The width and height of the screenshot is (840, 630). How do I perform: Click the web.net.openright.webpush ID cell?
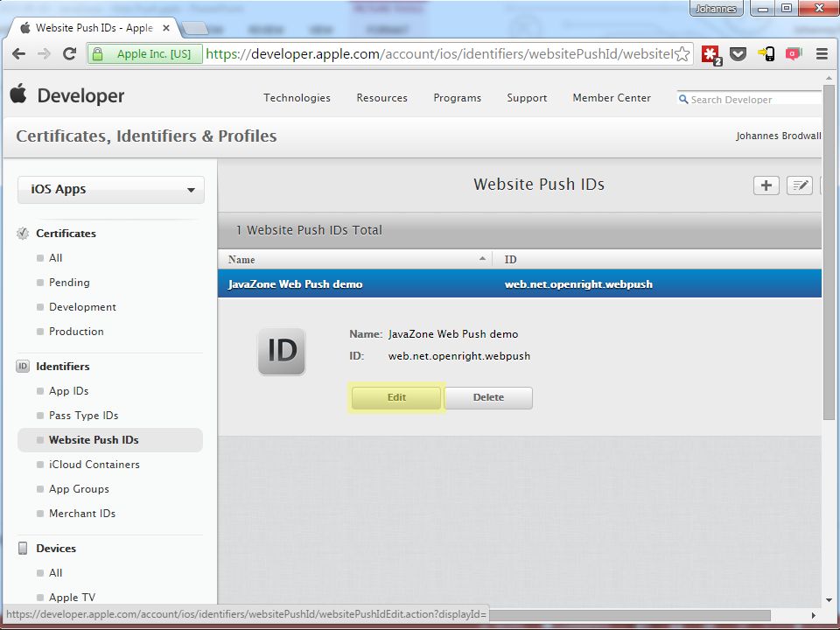tap(578, 284)
